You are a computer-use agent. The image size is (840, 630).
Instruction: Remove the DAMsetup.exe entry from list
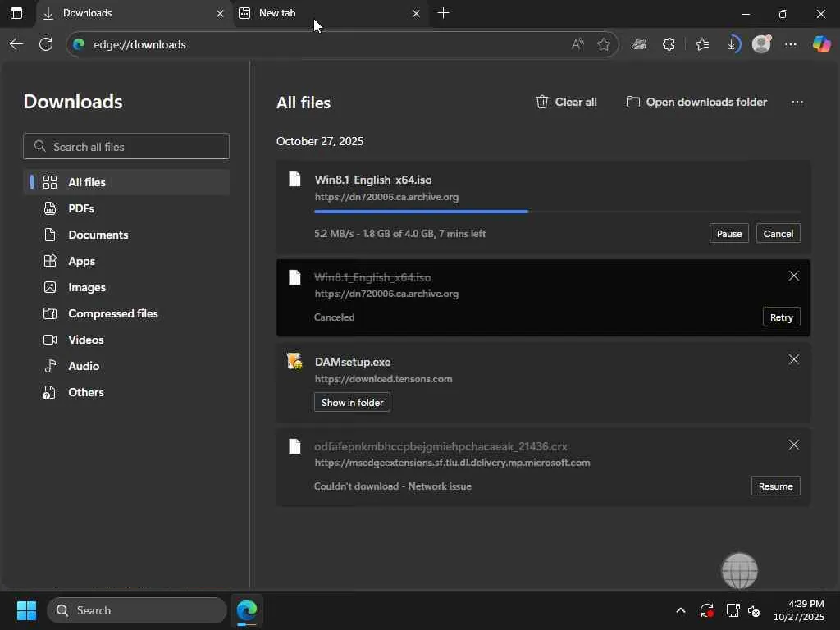tap(793, 359)
